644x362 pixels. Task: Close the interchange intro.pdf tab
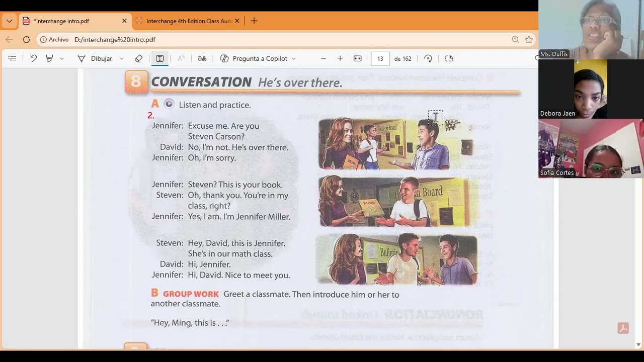pos(124,21)
